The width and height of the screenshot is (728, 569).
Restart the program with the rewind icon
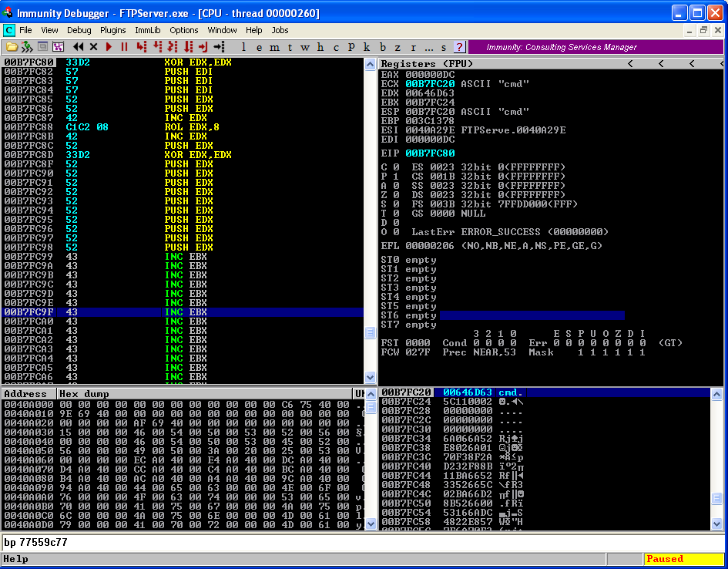[78, 47]
